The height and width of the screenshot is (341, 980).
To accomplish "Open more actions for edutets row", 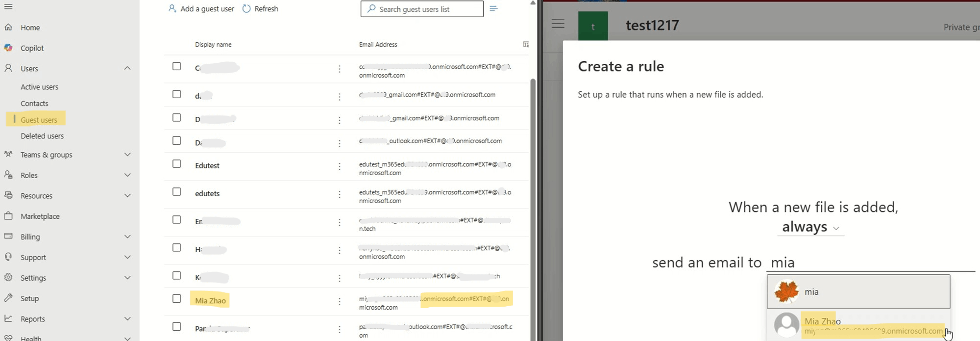I will 339,195.
